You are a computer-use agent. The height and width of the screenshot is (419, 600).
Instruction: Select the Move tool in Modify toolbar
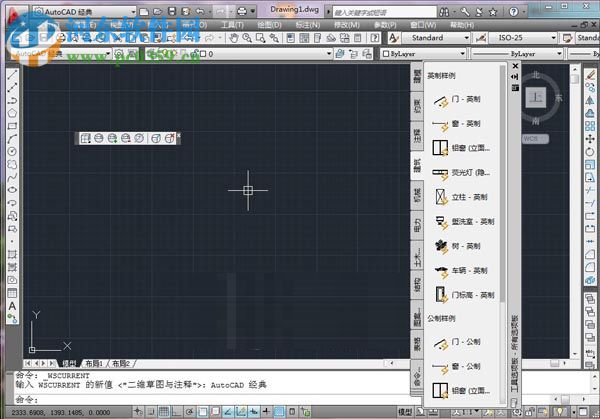[x=590, y=139]
